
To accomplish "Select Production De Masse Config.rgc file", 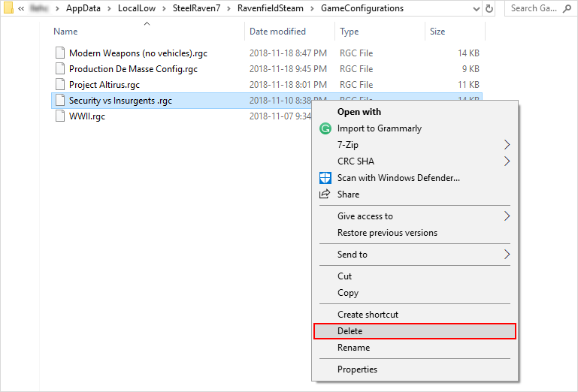I will [x=133, y=69].
